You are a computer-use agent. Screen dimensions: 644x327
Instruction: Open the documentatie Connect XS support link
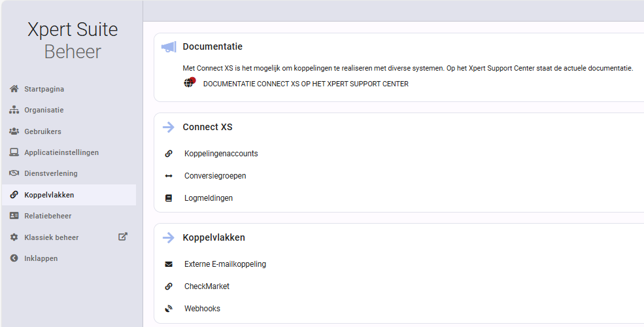point(305,84)
